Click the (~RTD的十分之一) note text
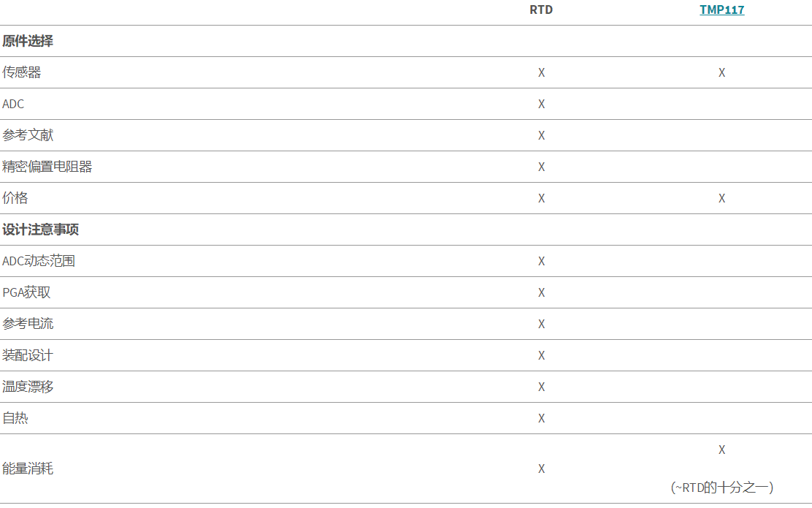 click(721, 487)
